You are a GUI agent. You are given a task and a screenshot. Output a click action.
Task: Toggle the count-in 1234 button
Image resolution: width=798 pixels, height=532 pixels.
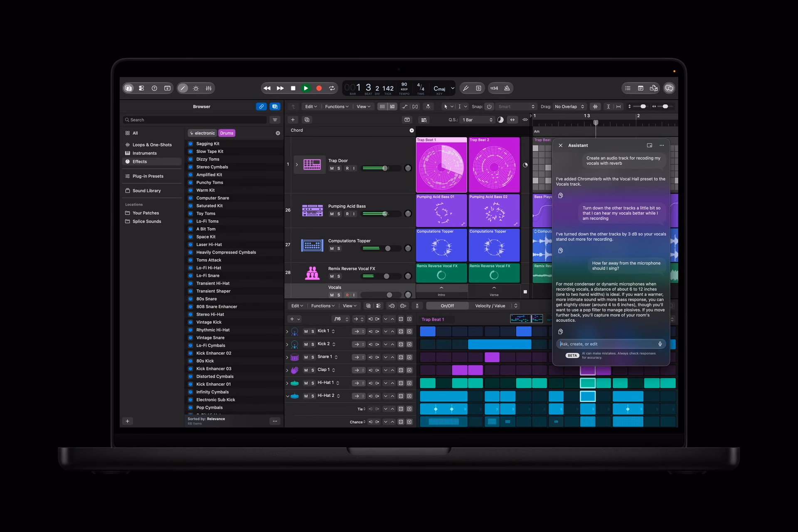click(494, 88)
